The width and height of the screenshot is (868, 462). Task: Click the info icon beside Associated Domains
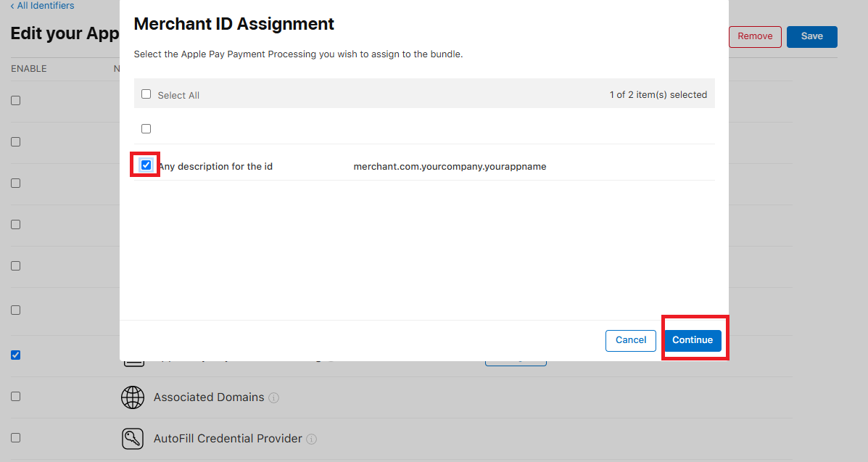(x=274, y=398)
